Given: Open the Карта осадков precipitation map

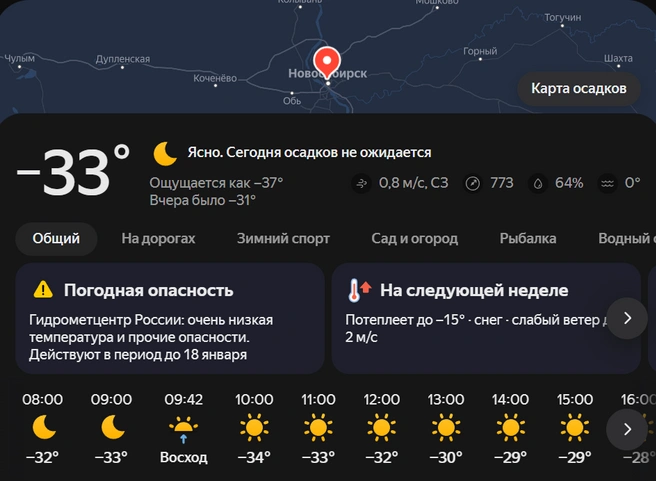Looking at the screenshot, I should [579, 89].
